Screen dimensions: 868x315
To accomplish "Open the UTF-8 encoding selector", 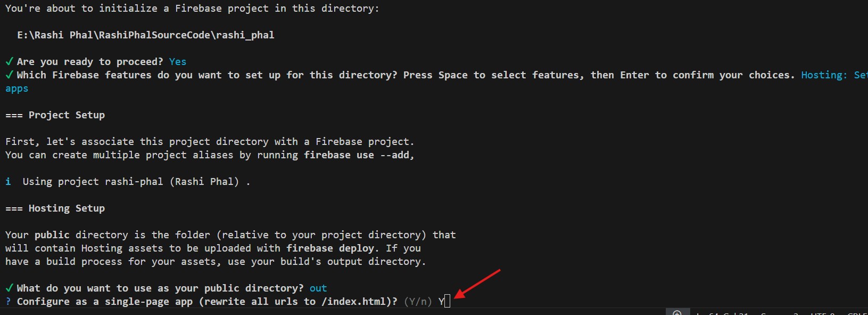I will coord(823,313).
